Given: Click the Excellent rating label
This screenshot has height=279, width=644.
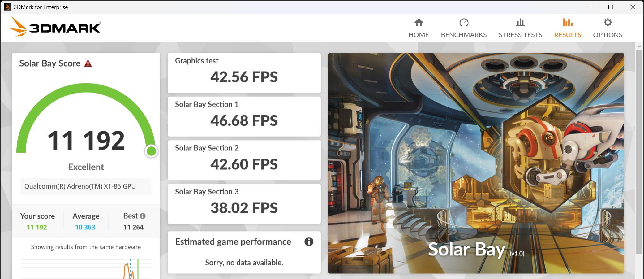Looking at the screenshot, I should pyautogui.click(x=86, y=167).
